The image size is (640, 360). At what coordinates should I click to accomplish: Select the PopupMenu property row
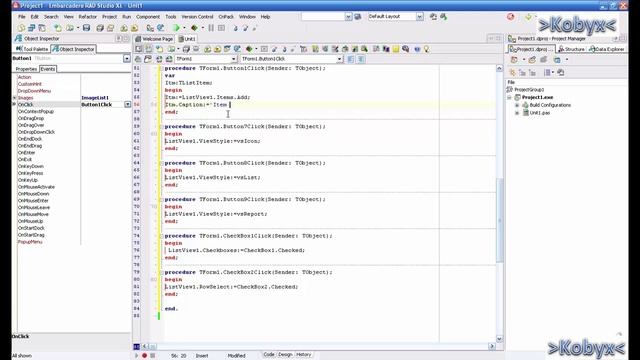pyautogui.click(x=30, y=242)
